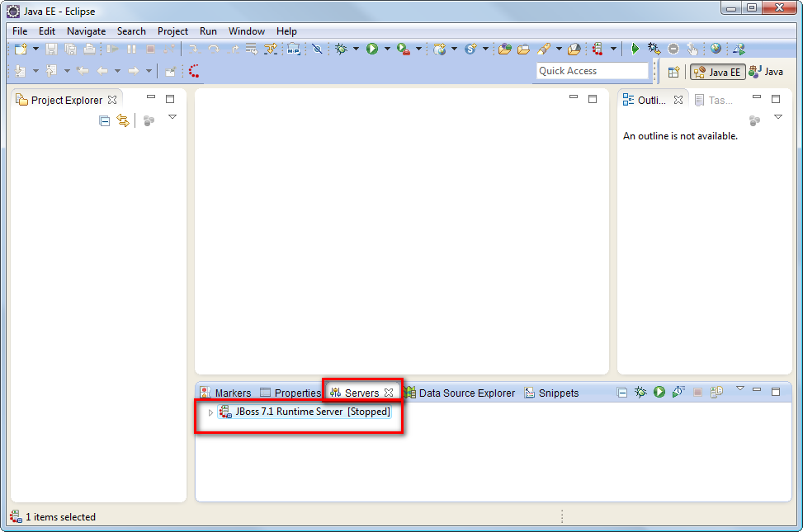Viewport: 803px width, 532px height.
Task: Click the green triangle start icon in top toolbar
Action: pos(635,49)
